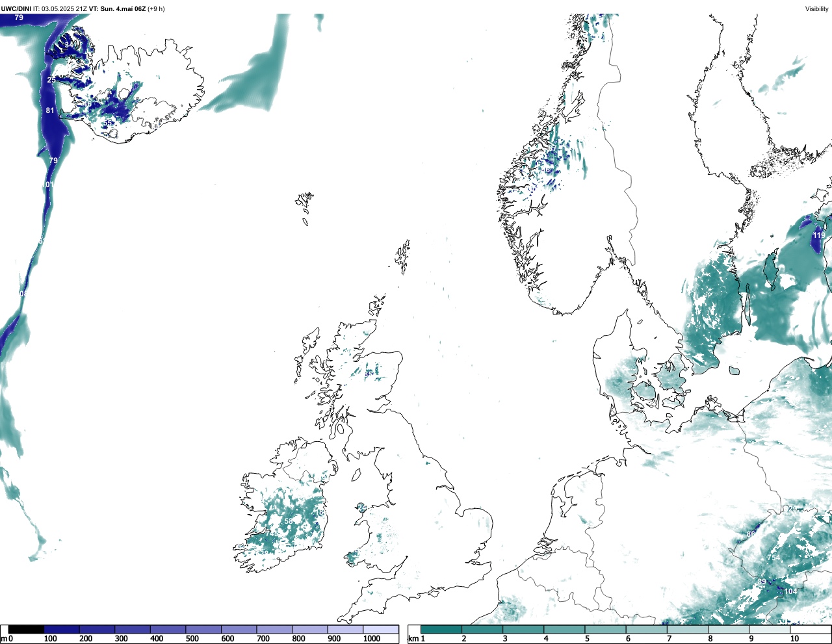Select the 9–10 km lightest swatch

click(770, 630)
